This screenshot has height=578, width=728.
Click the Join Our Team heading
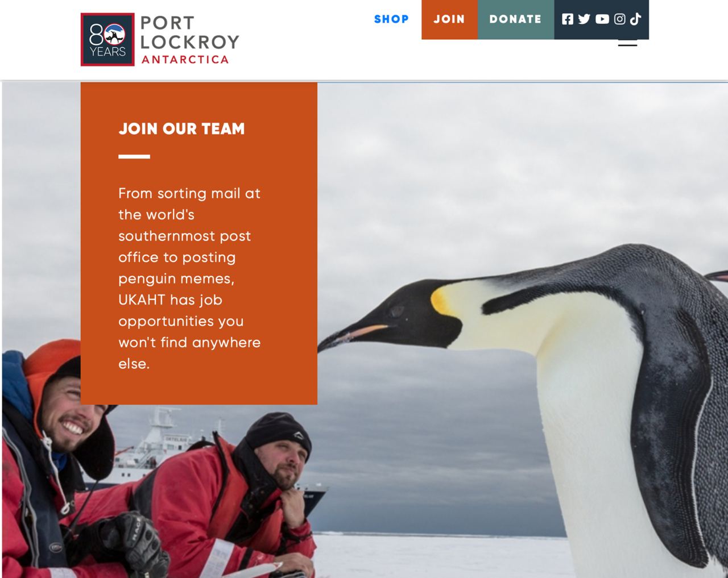pos(181,128)
